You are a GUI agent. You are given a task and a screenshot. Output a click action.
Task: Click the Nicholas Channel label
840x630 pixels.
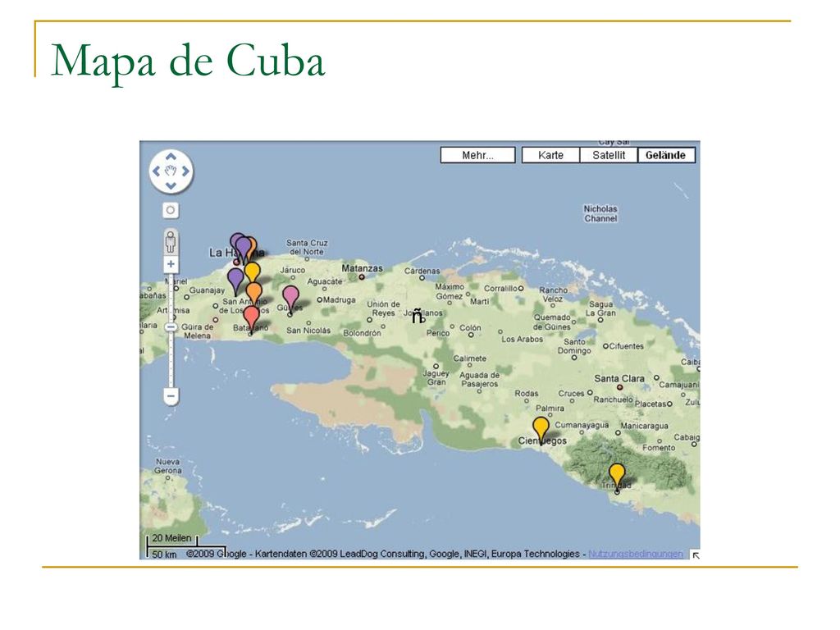pyautogui.click(x=600, y=214)
